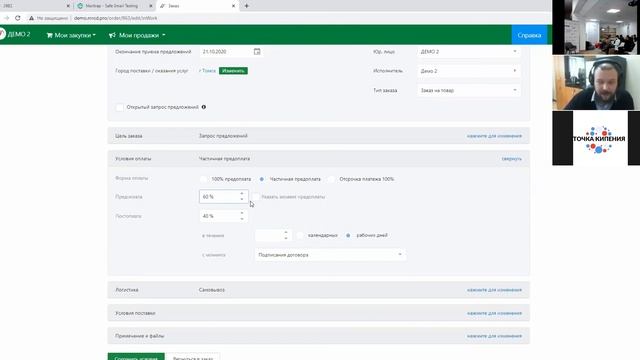
Task: Click the browser address bar URL
Action: (x=116, y=18)
